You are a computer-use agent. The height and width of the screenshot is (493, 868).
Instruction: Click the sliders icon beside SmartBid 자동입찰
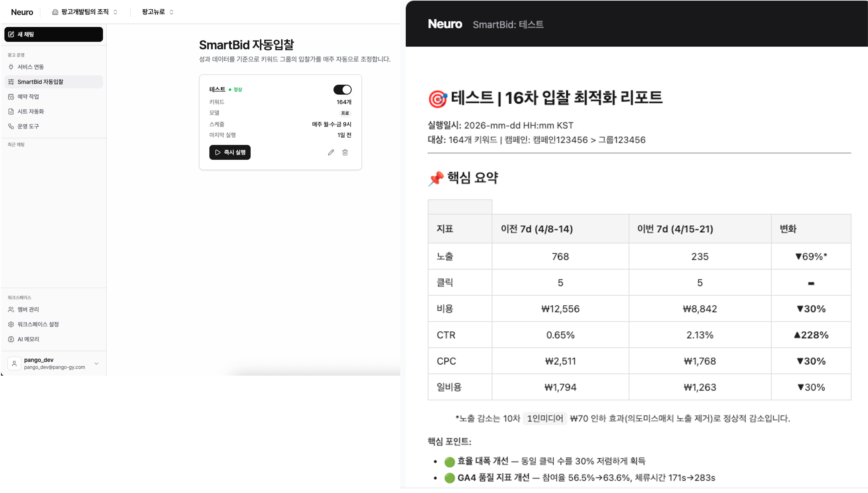[11, 82]
